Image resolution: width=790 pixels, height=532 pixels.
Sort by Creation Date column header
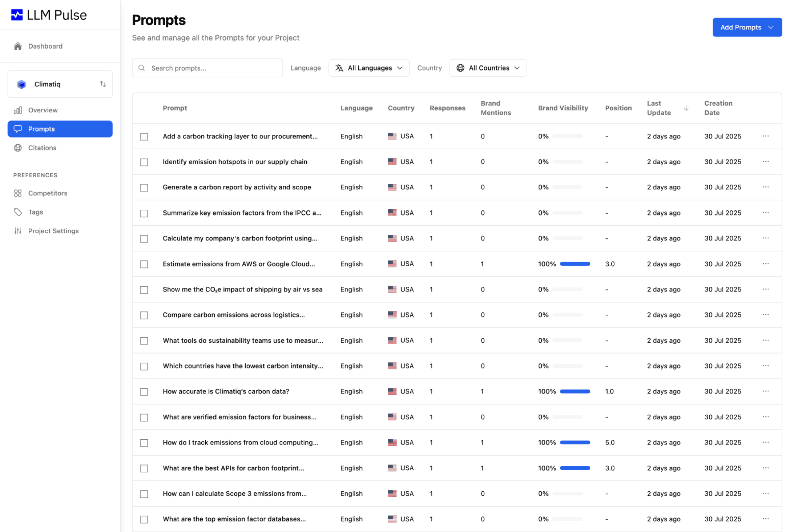[718, 108]
